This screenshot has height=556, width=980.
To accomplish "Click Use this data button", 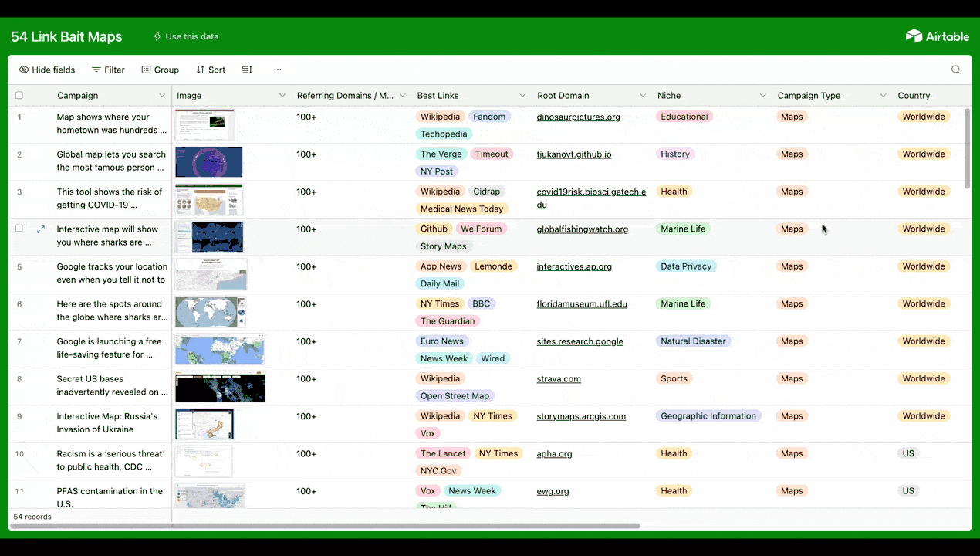I will pyautogui.click(x=185, y=36).
